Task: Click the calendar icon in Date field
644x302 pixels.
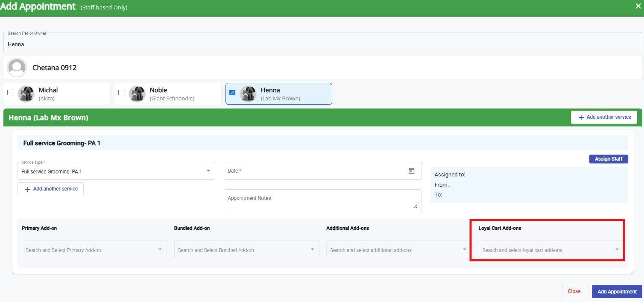Action: click(411, 171)
